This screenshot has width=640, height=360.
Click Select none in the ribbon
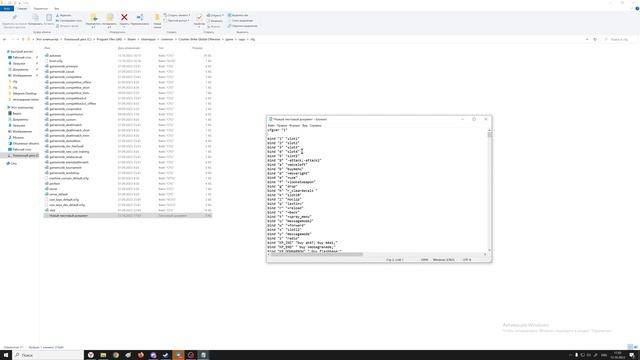241,20
